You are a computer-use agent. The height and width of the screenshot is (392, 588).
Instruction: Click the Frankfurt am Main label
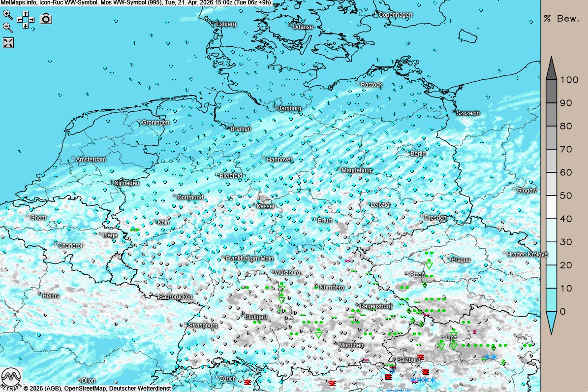click(x=249, y=259)
